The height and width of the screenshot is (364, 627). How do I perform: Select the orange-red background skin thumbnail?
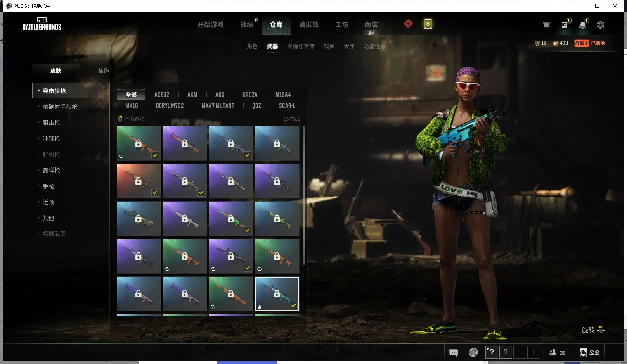tap(139, 181)
